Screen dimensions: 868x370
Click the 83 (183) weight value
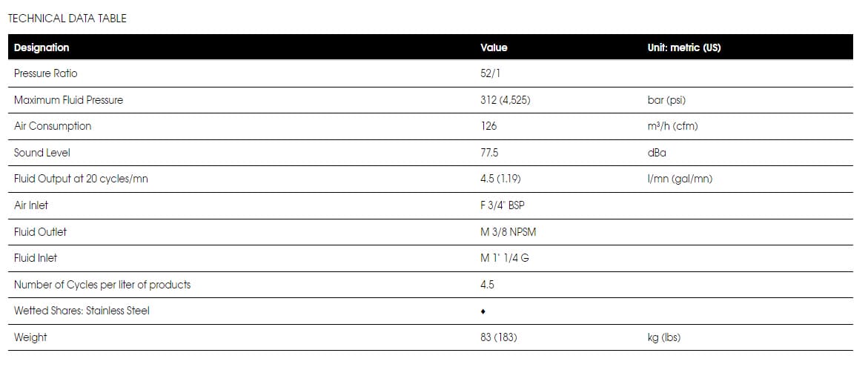tap(498, 337)
